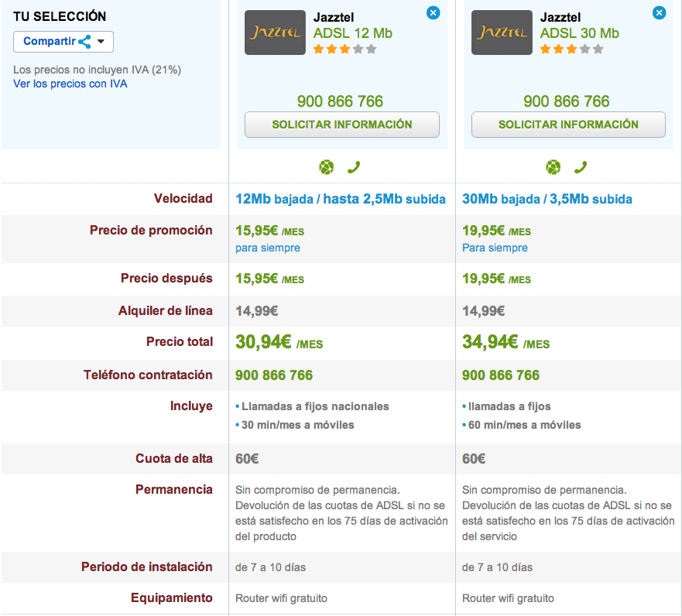Image resolution: width=682 pixels, height=616 pixels.
Task: Click the top 900 866 766 number for ADSL 12 Mb
Action: [340, 101]
